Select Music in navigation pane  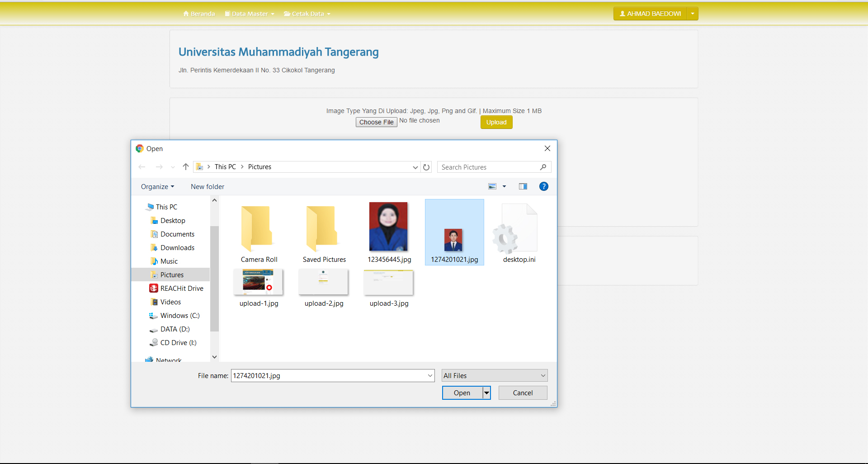[x=164, y=261]
